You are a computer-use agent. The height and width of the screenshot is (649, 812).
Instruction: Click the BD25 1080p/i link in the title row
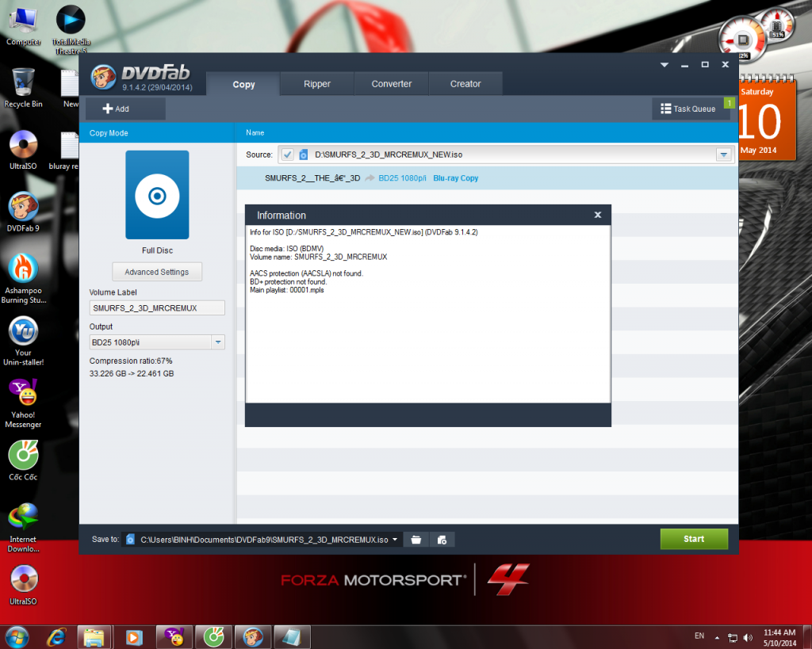(402, 178)
